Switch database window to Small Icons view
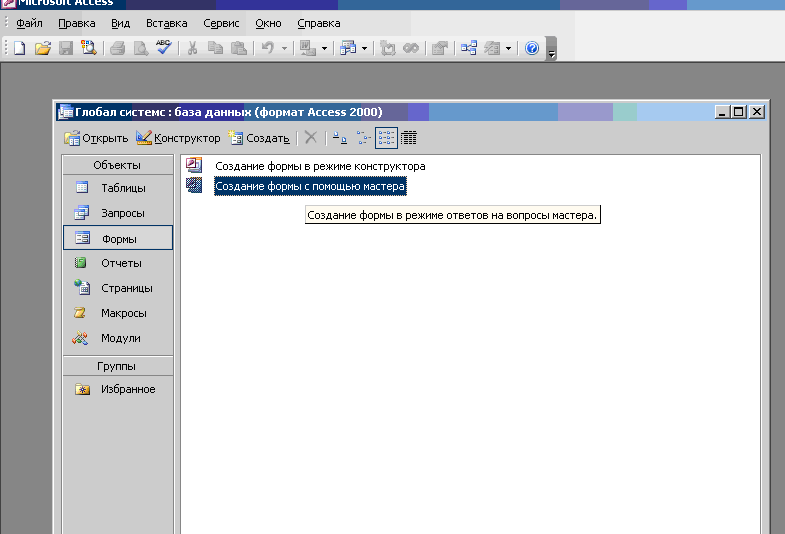 point(363,138)
